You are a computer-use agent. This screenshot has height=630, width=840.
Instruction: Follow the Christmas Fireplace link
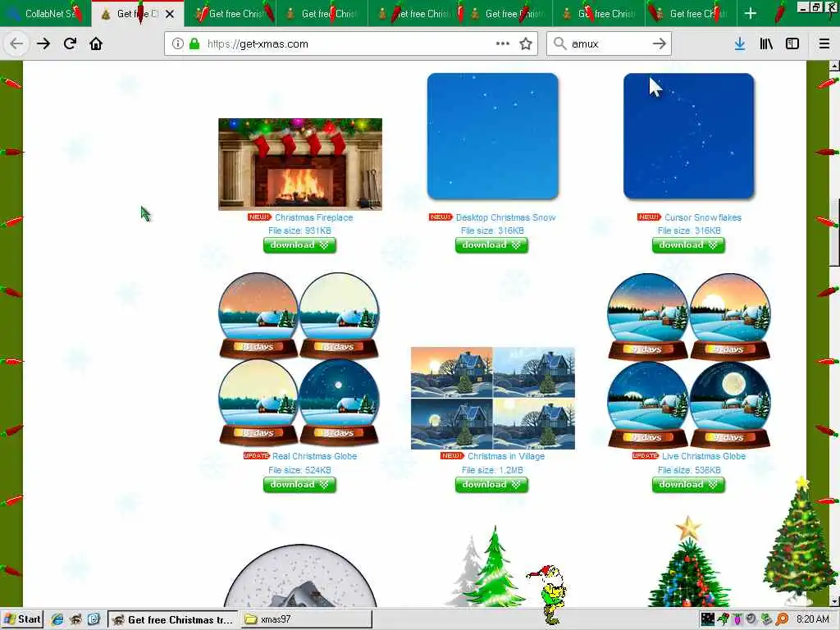(x=314, y=217)
